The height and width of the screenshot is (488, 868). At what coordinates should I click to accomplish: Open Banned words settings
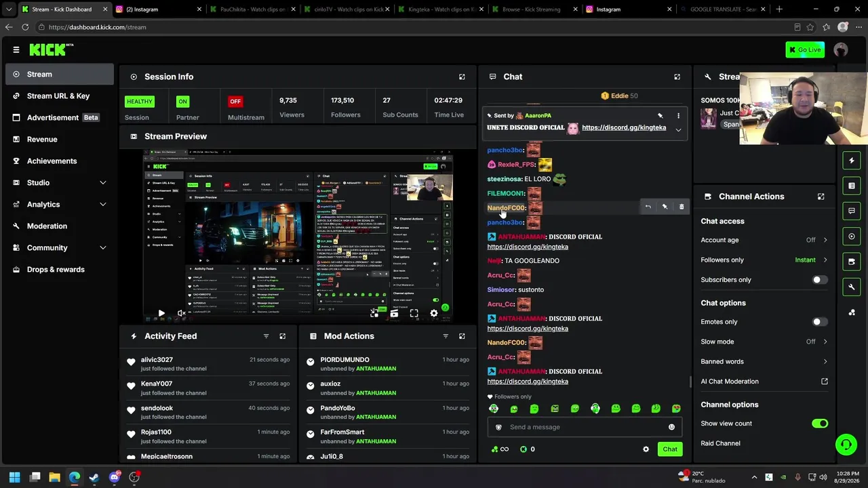point(764,362)
